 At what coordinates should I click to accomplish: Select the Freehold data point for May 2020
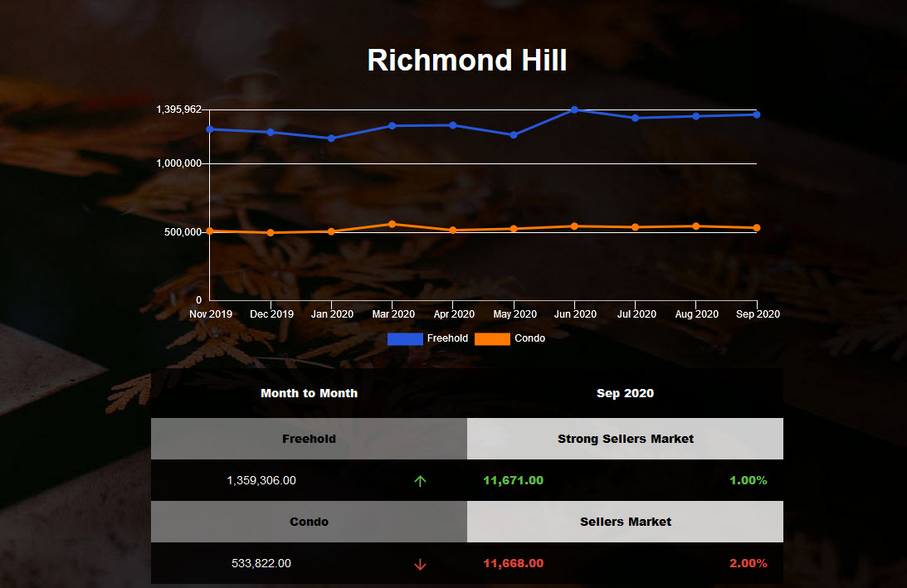[x=514, y=134]
